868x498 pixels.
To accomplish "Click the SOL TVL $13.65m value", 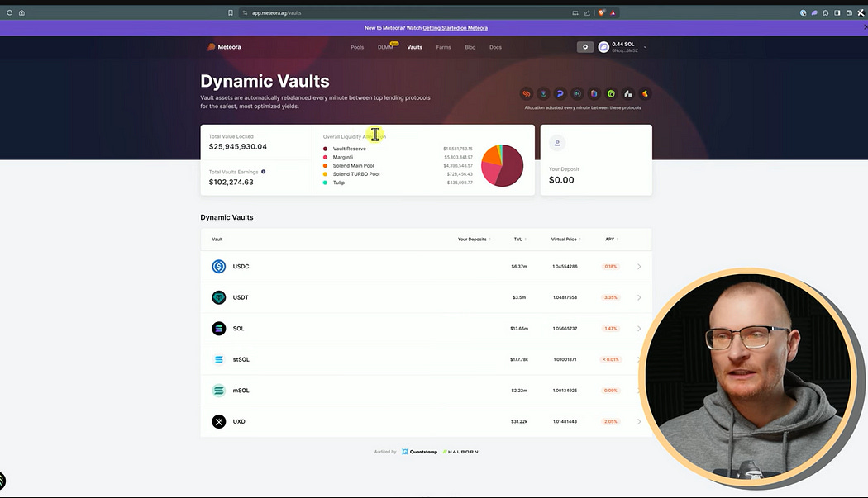I will pos(519,328).
